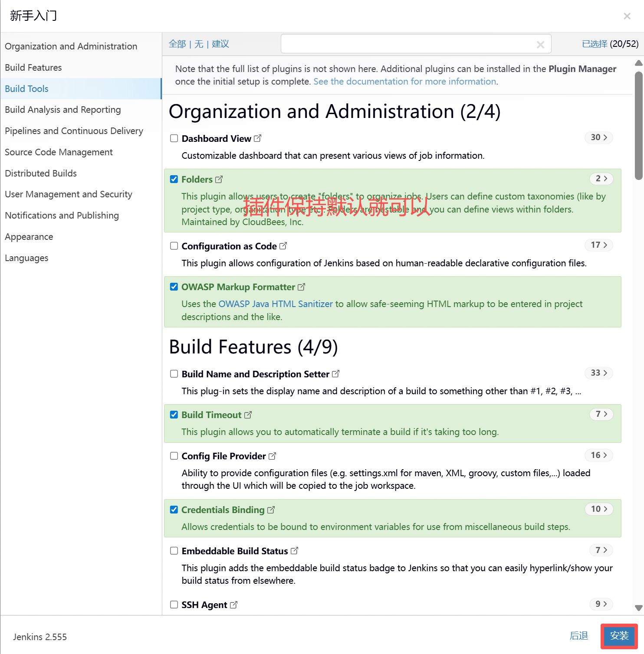The width and height of the screenshot is (644, 654).
Task: Expand Folders dependencies badge 2
Action: pyautogui.click(x=601, y=179)
